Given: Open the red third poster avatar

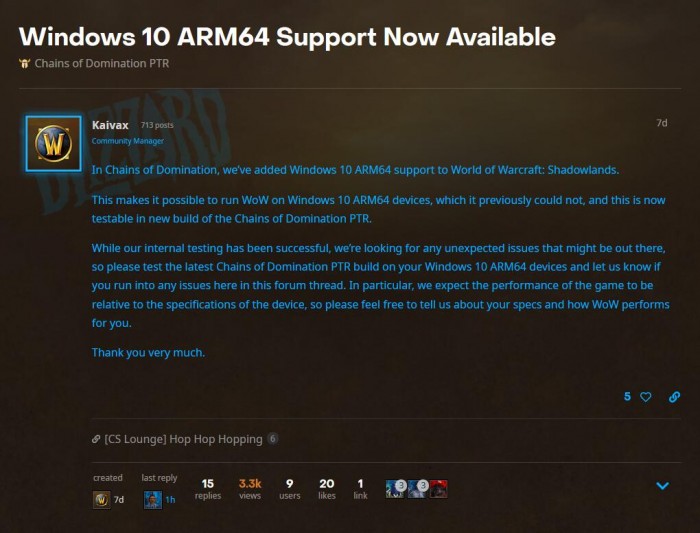Looking at the screenshot, I should [x=438, y=489].
